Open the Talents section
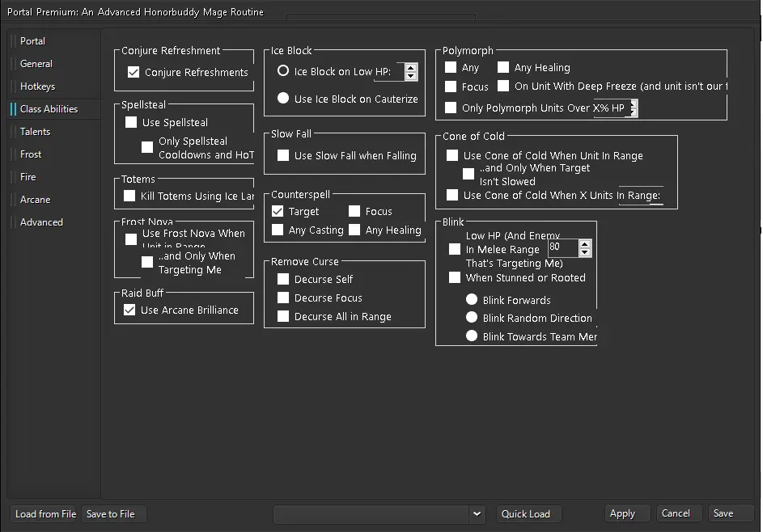763x532 pixels. pyautogui.click(x=35, y=131)
